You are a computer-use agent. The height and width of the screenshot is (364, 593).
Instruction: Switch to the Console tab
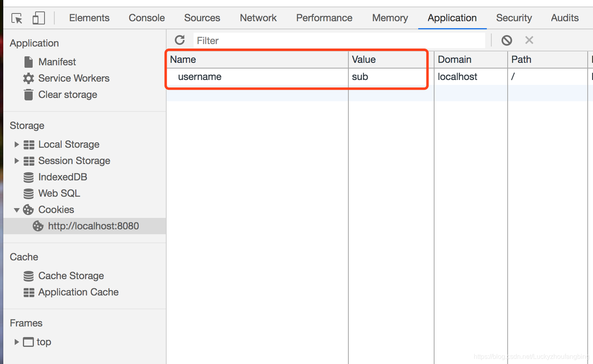[x=147, y=18]
